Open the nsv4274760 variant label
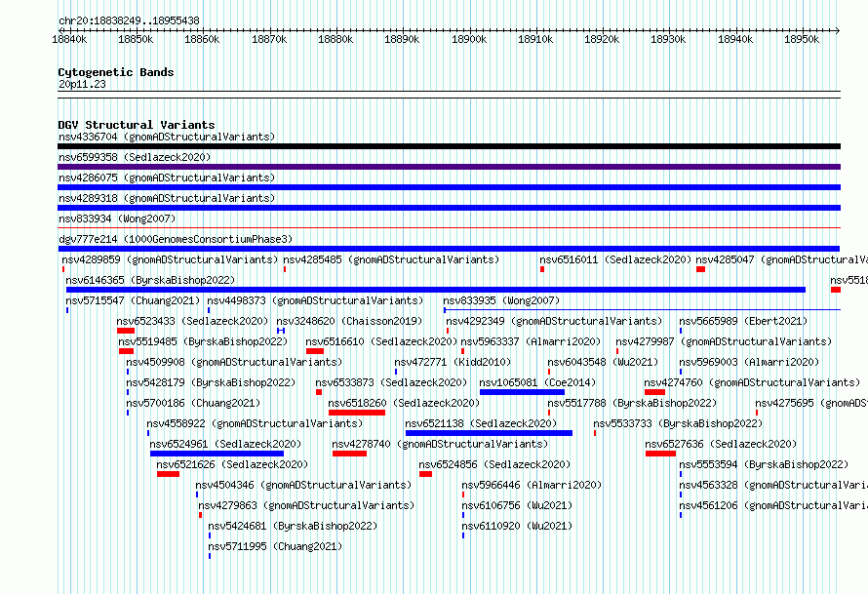The width and height of the screenshot is (868, 594). [x=752, y=382]
